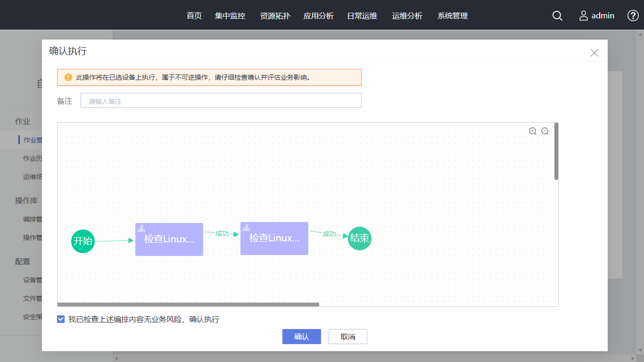Screen dimensions: 644x362
Task: Click the canvas vertical scrollbar
Action: [556, 152]
